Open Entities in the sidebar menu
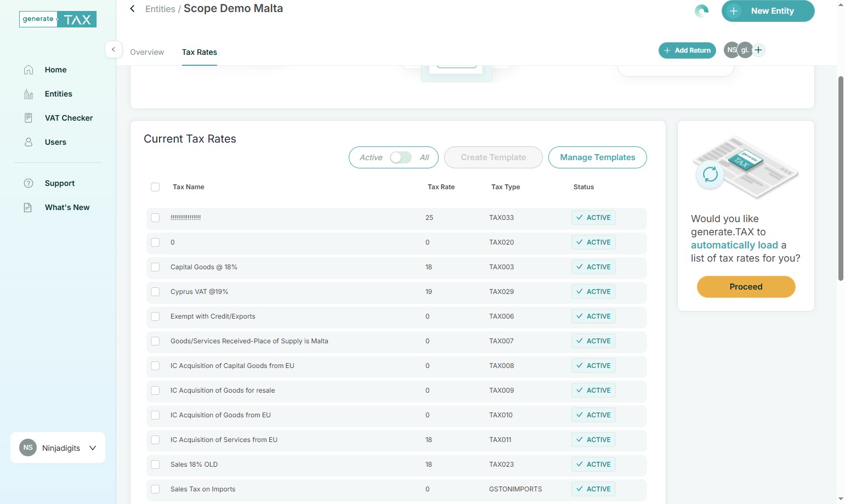The height and width of the screenshot is (504, 845). pyautogui.click(x=59, y=94)
